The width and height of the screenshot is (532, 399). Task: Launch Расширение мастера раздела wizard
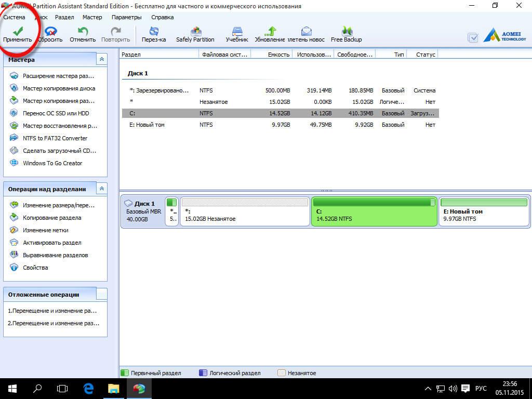click(58, 76)
